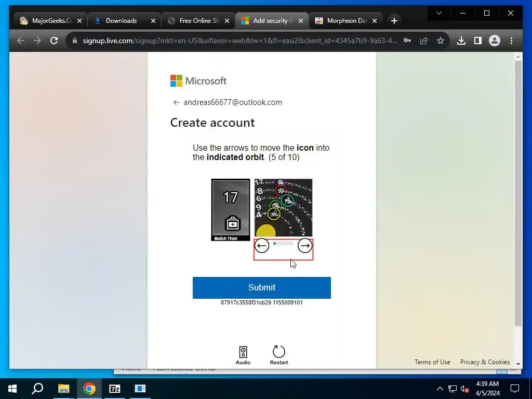Click the Match This 17 reference image
Image resolution: width=532 pixels, height=399 pixels.
point(230,210)
